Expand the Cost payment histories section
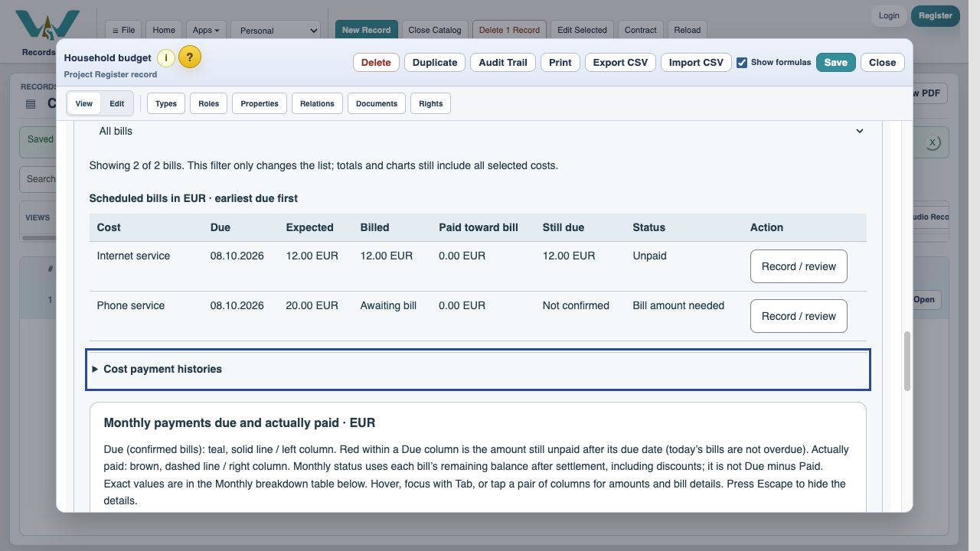Viewport: 980px width, 551px height. click(x=478, y=370)
